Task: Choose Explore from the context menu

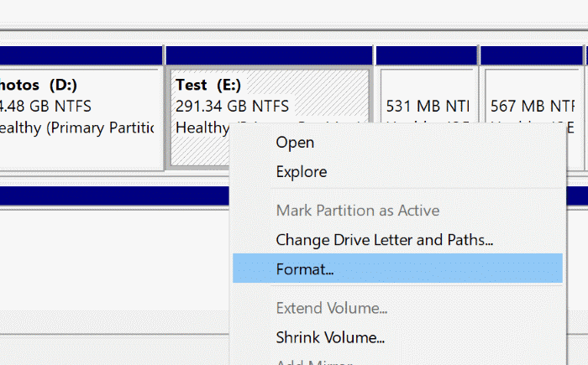Action: coord(397,172)
